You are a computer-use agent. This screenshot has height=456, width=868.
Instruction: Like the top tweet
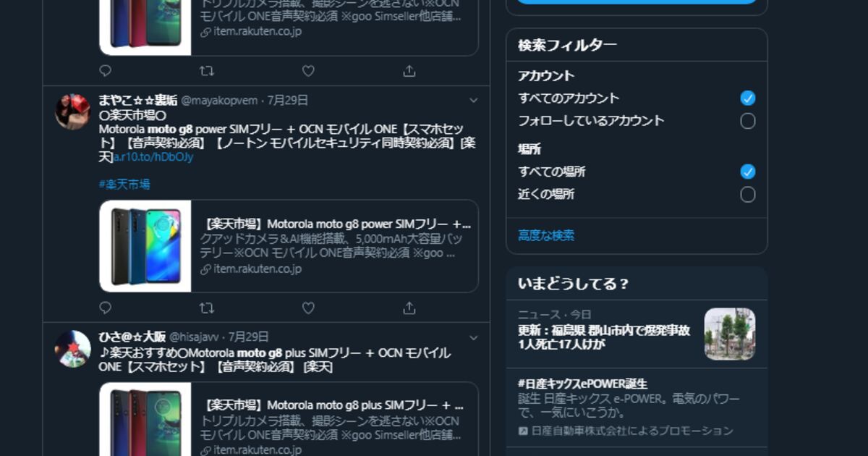308,71
